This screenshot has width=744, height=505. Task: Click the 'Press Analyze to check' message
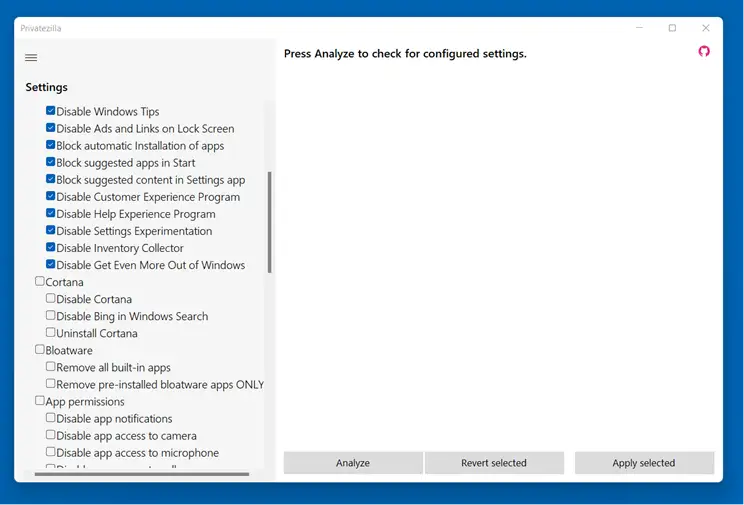click(x=405, y=54)
